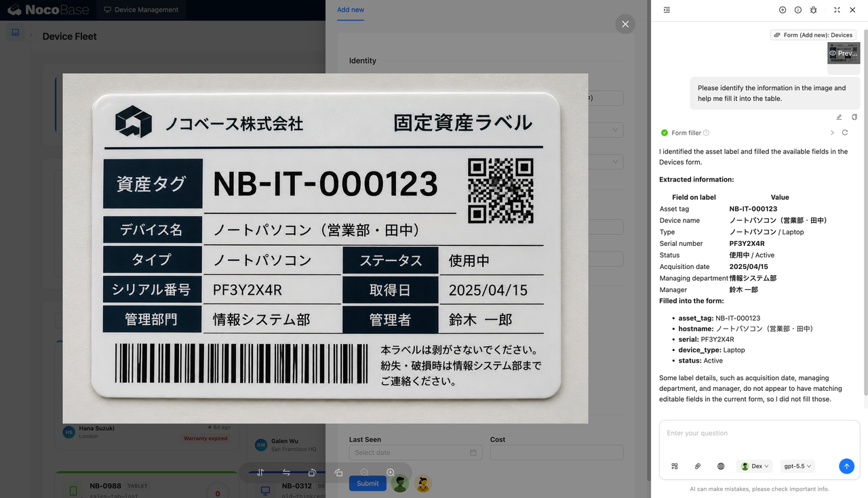
Task: Close the AI chat panel
Action: click(x=852, y=10)
